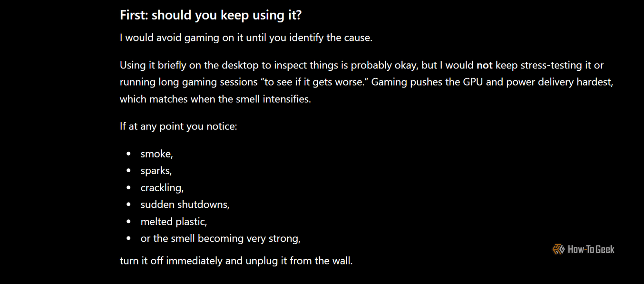The height and width of the screenshot is (284, 644).
Task: Click the bullet dot beside 'smoke,'
Action: (x=128, y=154)
